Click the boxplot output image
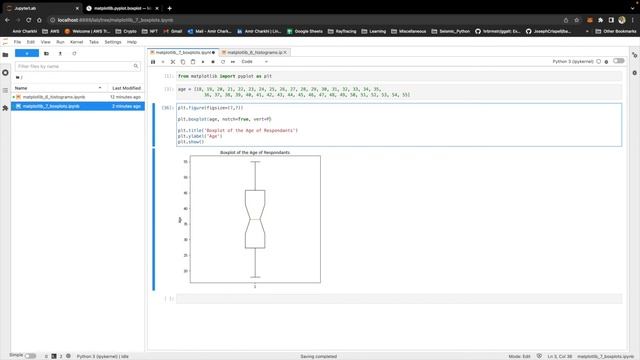This screenshot has height=360, width=640. 250,219
